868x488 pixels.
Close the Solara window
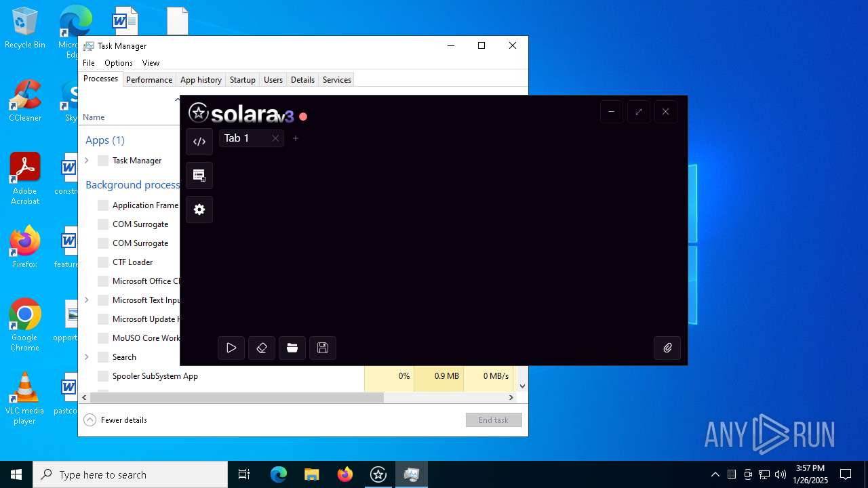pyautogui.click(x=665, y=112)
